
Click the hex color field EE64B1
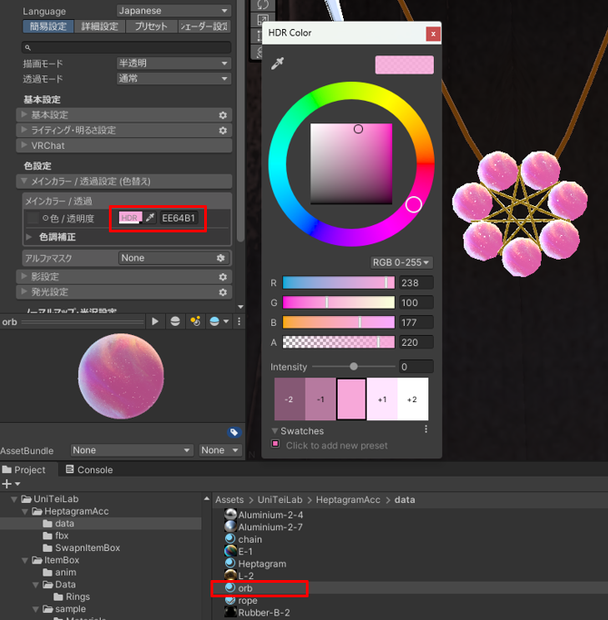click(179, 218)
